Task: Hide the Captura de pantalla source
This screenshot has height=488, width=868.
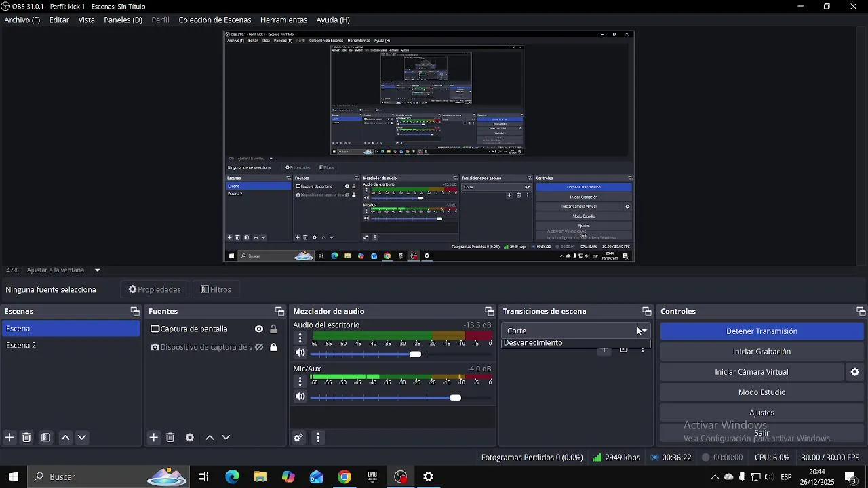Action: (259, 329)
